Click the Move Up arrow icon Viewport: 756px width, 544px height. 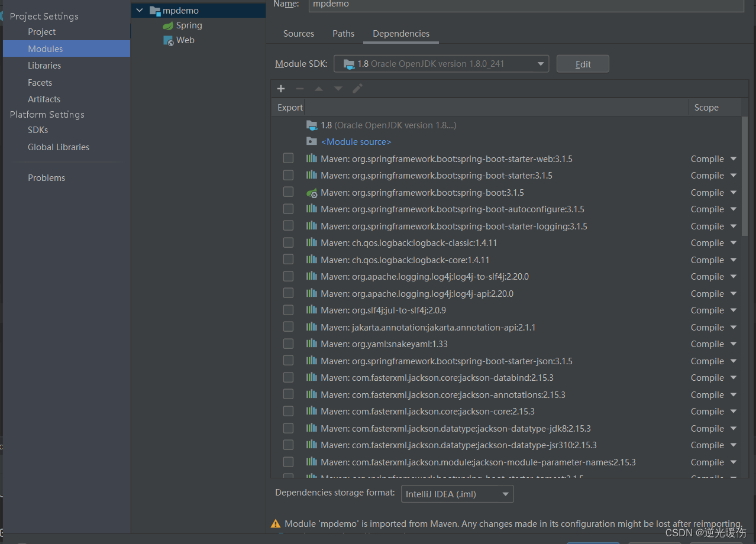[318, 88]
